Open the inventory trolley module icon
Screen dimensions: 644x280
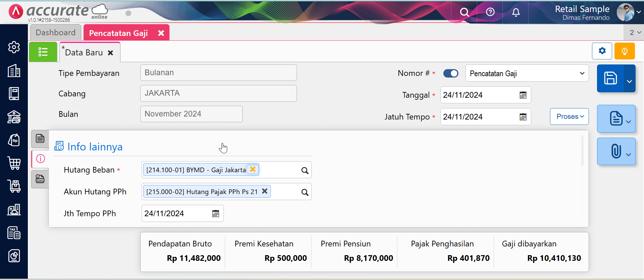pyautogui.click(x=14, y=186)
